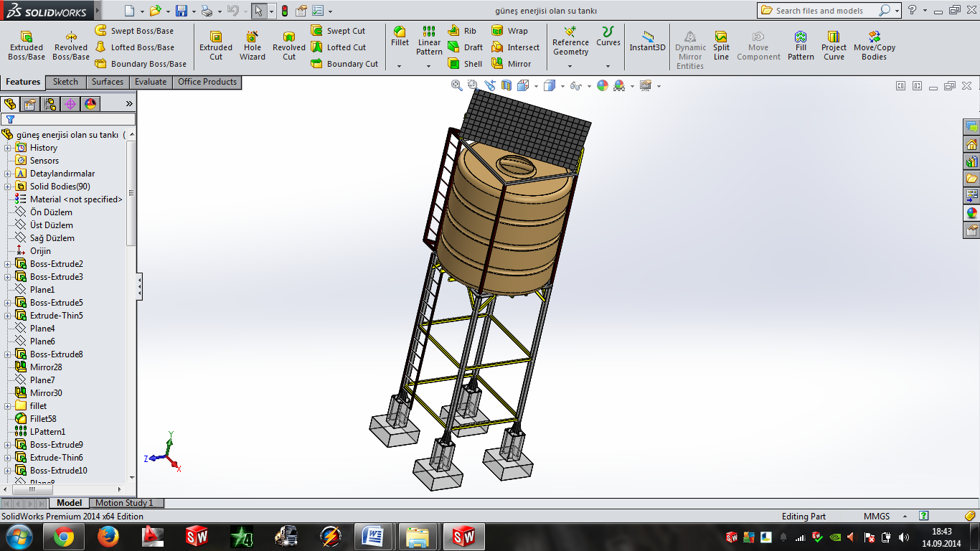Screen dimensions: 980x551
Task: Open the Reference Geometry dropdown
Action: coord(570,66)
